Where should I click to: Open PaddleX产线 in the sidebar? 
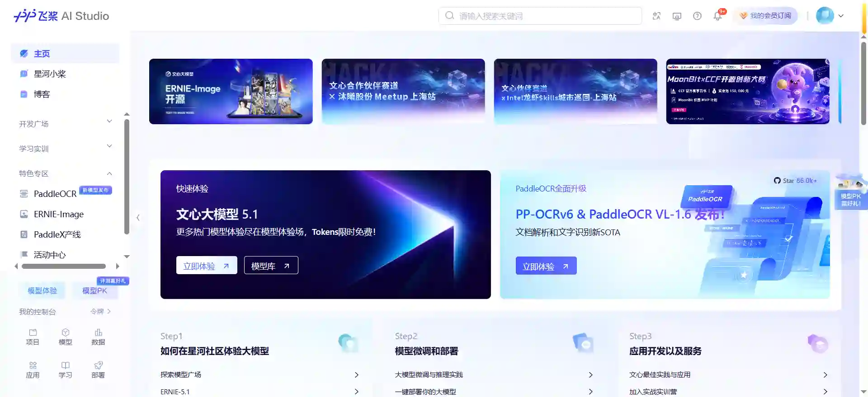(57, 234)
